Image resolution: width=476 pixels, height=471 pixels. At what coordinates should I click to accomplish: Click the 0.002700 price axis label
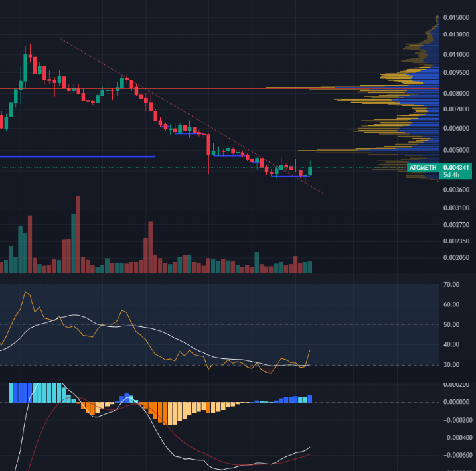pyautogui.click(x=456, y=225)
